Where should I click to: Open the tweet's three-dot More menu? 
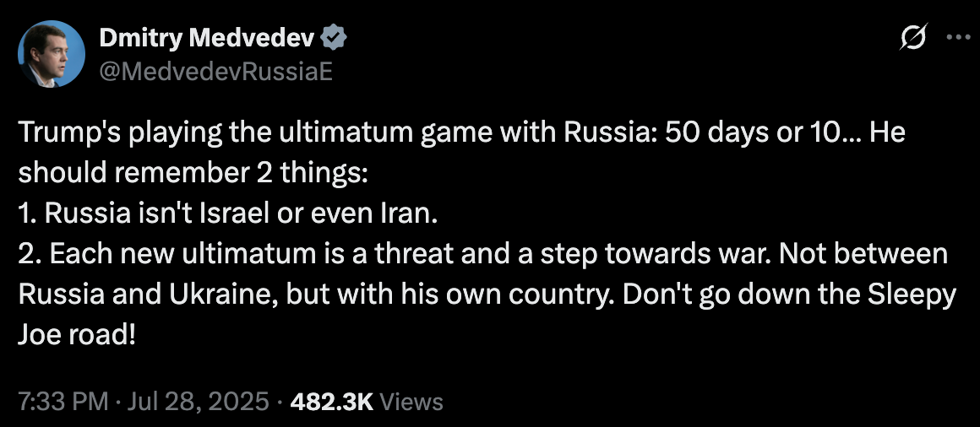(x=957, y=37)
